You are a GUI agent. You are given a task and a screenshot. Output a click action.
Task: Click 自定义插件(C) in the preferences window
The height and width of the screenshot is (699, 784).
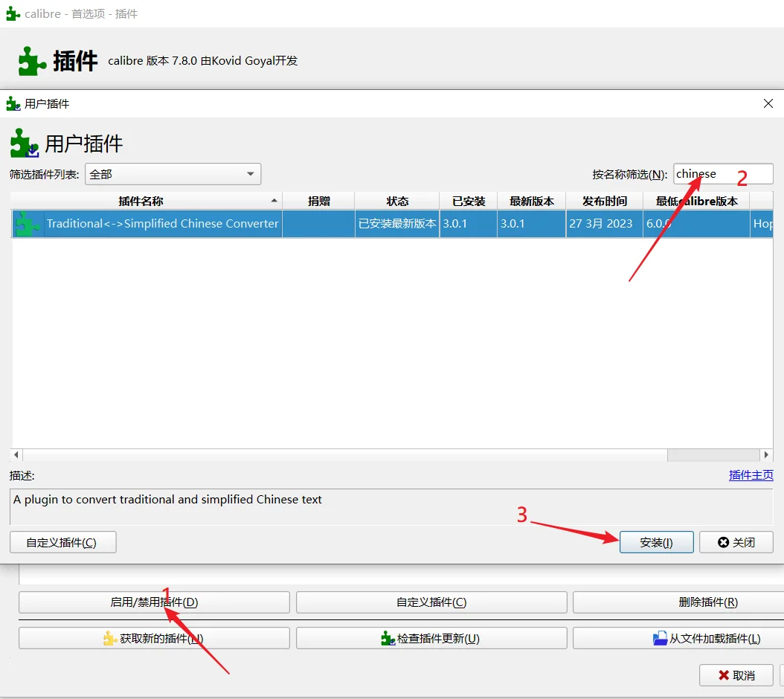tap(431, 602)
